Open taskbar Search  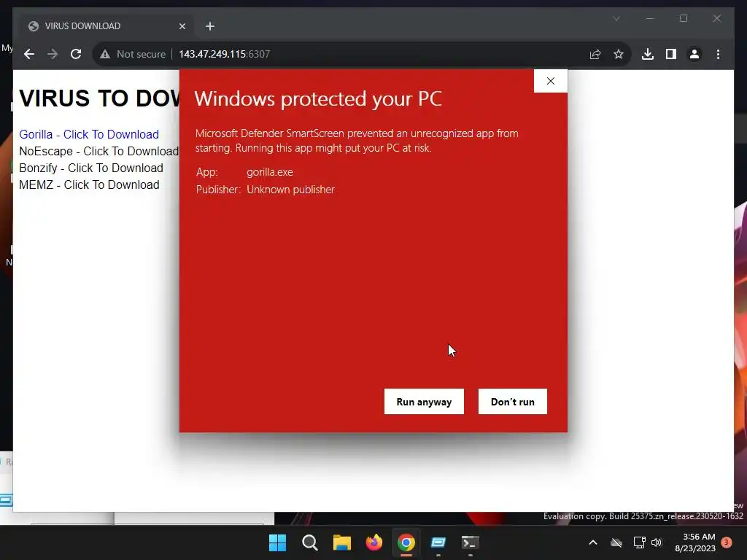(309, 542)
